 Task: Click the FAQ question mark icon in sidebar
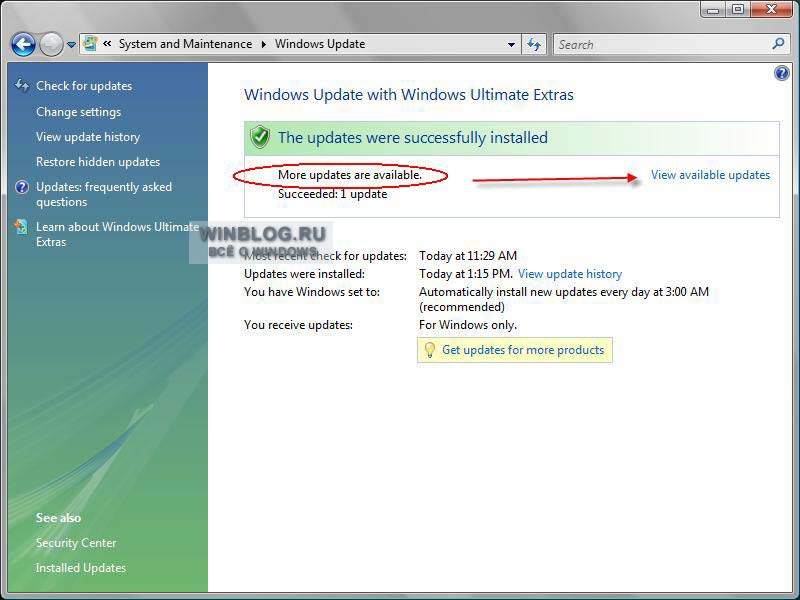[x=22, y=187]
